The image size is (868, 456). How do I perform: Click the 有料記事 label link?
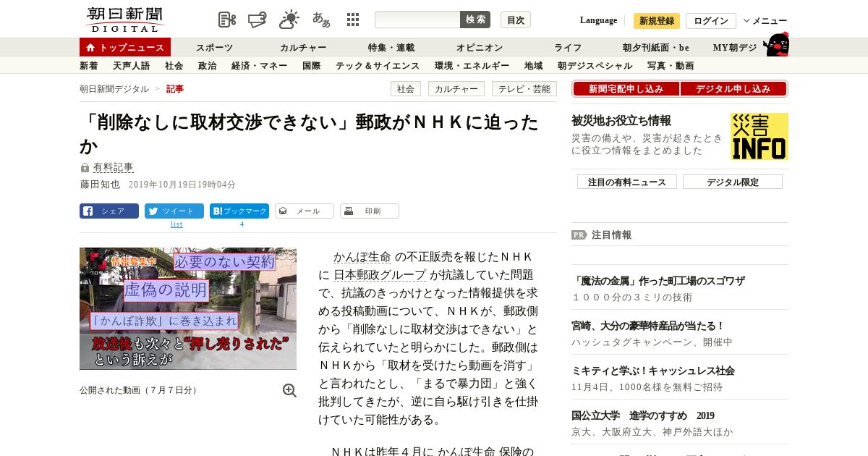click(113, 168)
